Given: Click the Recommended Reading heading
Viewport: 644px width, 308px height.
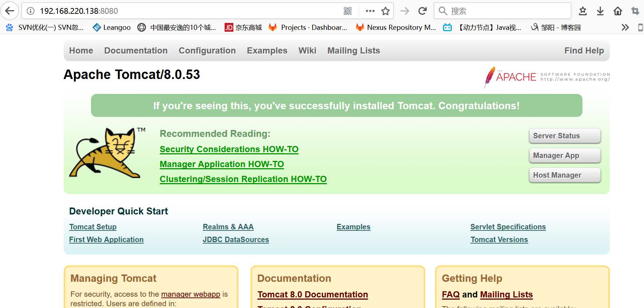Looking at the screenshot, I should click(215, 134).
